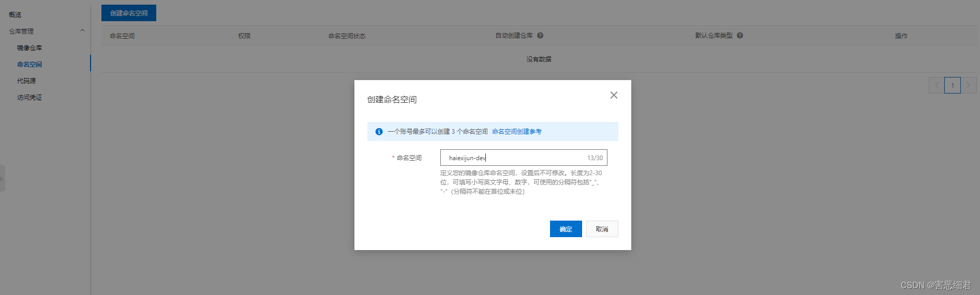980x295 pixels.
Task: Click the help icon next to 自动创建仓库
Action: (540, 36)
